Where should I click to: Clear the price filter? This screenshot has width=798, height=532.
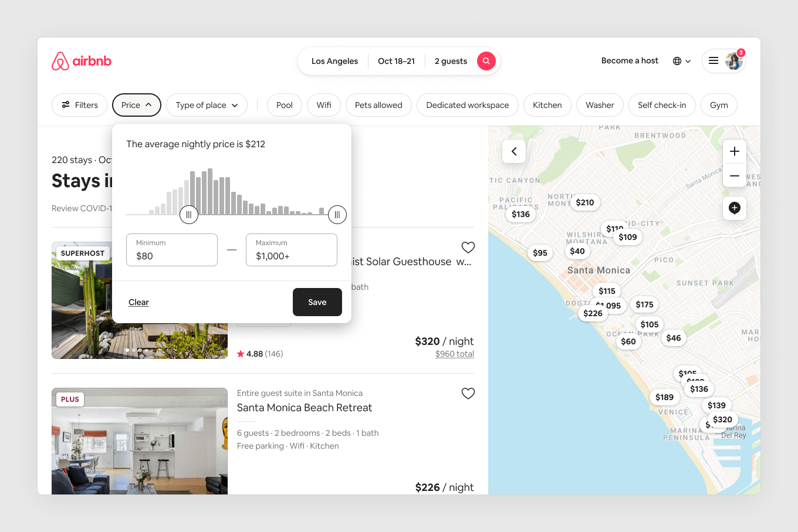pos(138,302)
